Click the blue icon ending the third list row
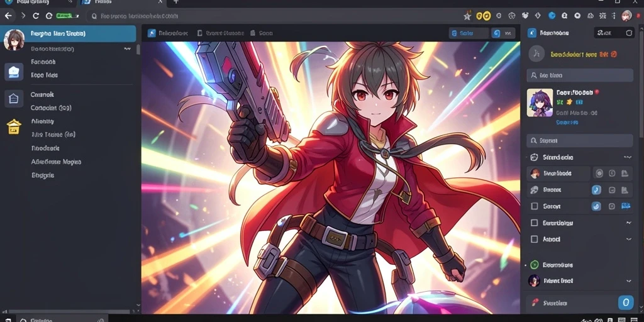 [x=626, y=206]
